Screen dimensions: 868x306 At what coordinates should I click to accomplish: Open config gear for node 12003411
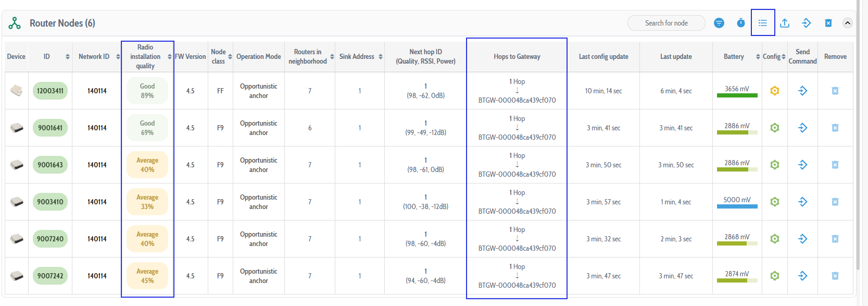coord(775,91)
